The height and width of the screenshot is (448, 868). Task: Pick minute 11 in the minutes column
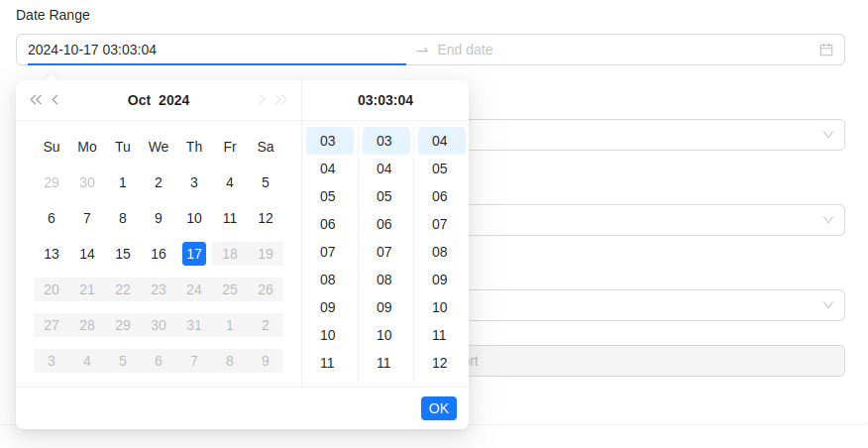click(x=384, y=363)
